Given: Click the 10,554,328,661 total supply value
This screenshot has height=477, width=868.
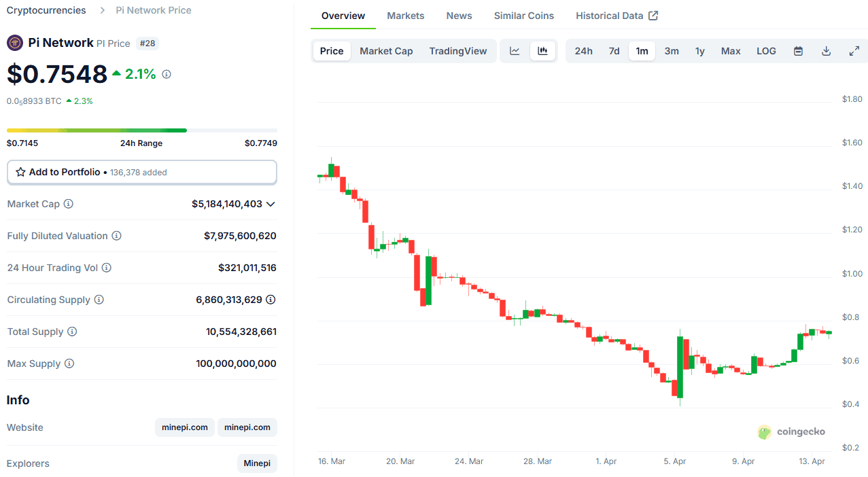Looking at the screenshot, I should pyautogui.click(x=241, y=332).
